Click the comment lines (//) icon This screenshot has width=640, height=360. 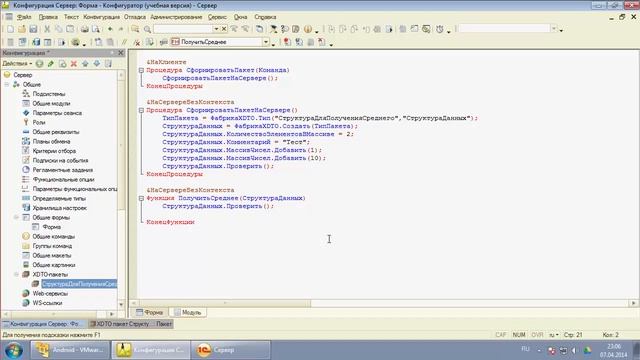[x=124, y=42]
